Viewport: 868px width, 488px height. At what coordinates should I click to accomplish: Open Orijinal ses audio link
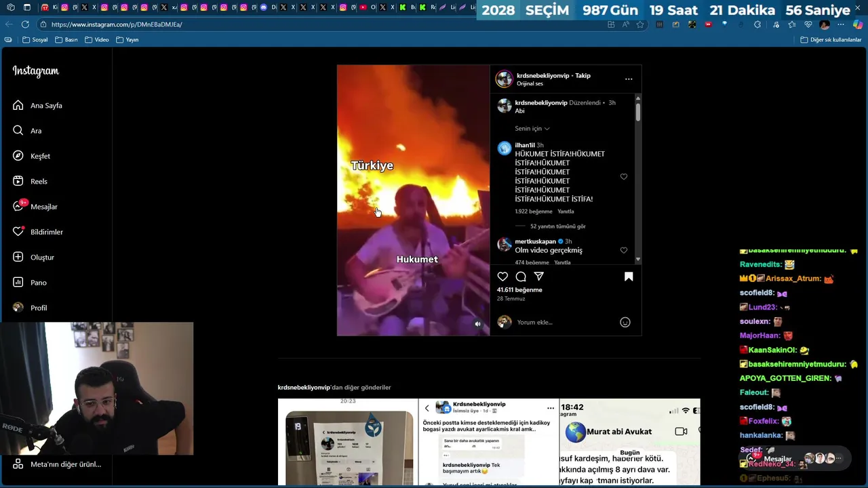coord(530,84)
